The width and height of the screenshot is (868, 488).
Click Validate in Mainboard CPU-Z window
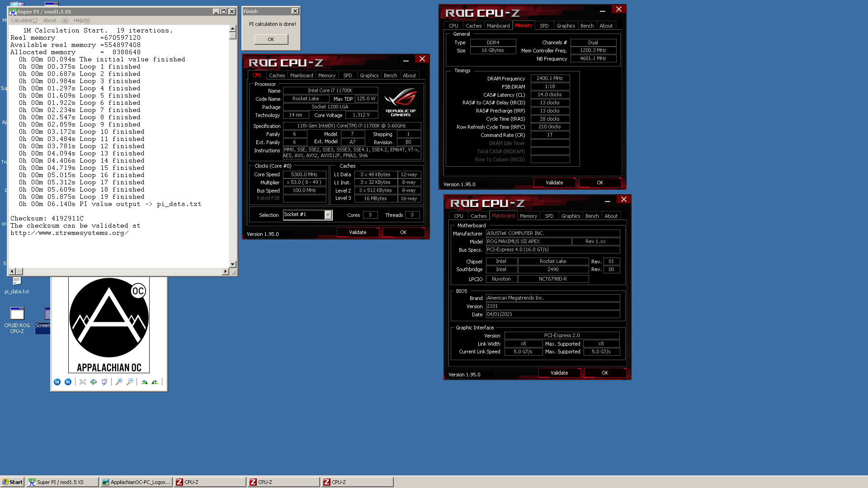pos(559,373)
